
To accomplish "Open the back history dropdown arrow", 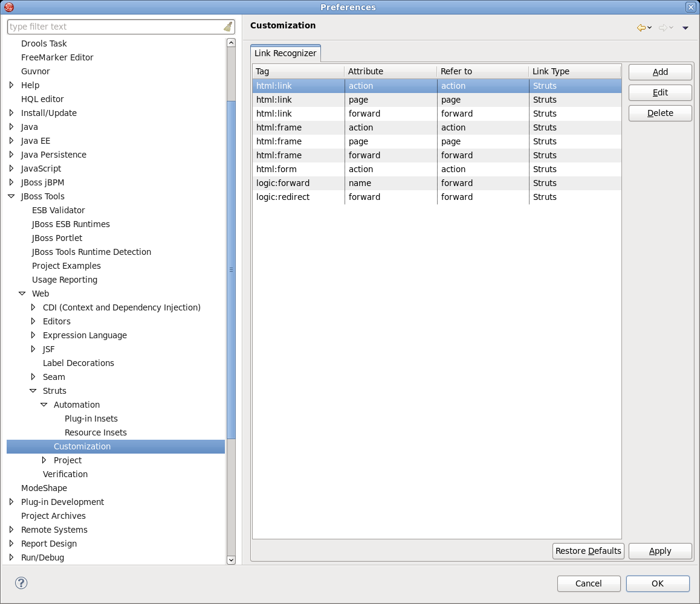I will pyautogui.click(x=650, y=28).
